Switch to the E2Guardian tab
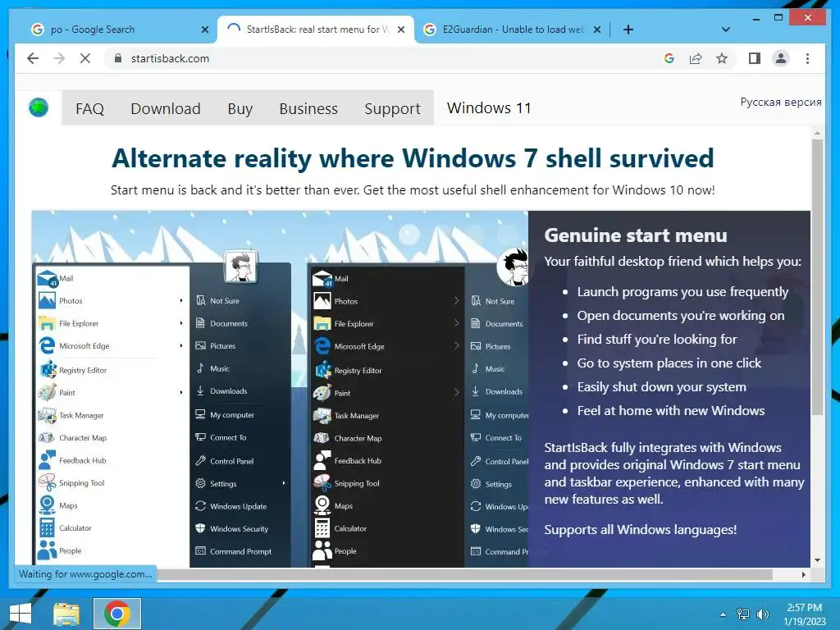This screenshot has width=840, height=630. pos(512,30)
